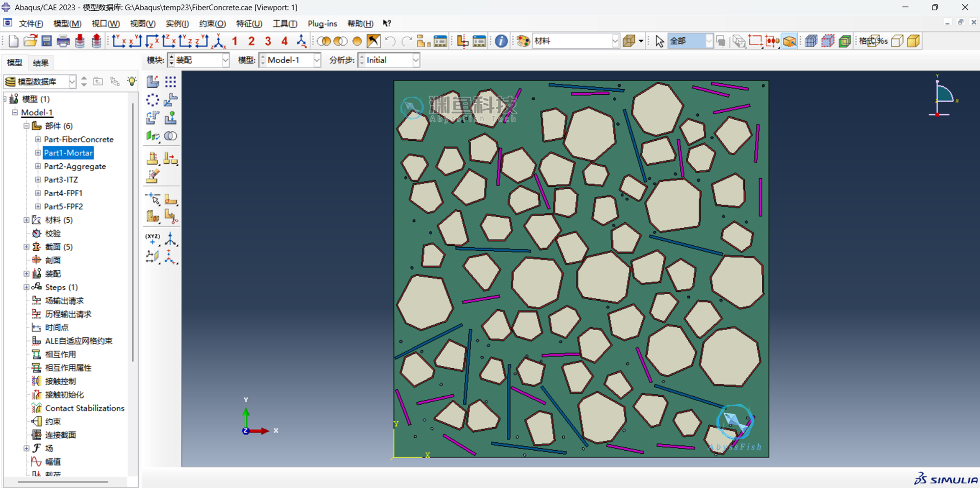Select the Merge/Cut Instances tool icon

tap(171, 136)
